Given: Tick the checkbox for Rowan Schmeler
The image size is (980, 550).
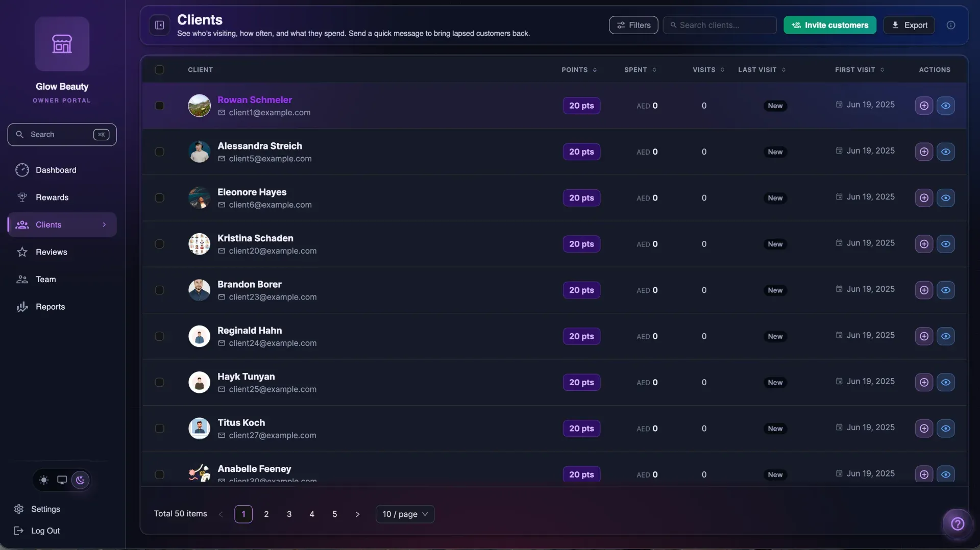Looking at the screenshot, I should tap(159, 106).
